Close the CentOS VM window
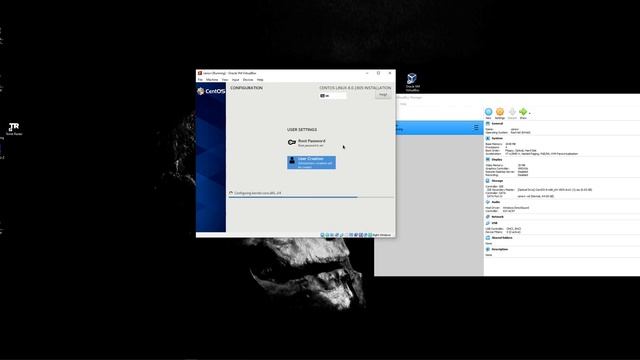 pyautogui.click(x=390, y=73)
